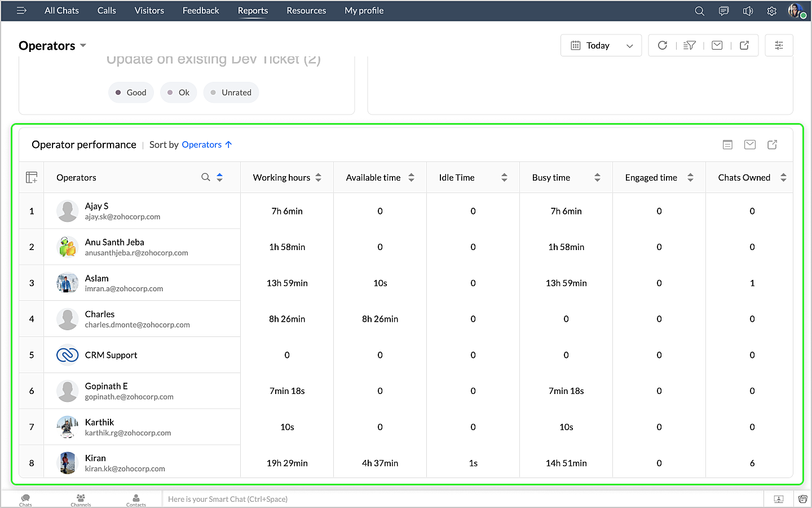Image resolution: width=812 pixels, height=508 pixels.
Task: Search operators using magnifier in column header
Action: (x=206, y=177)
